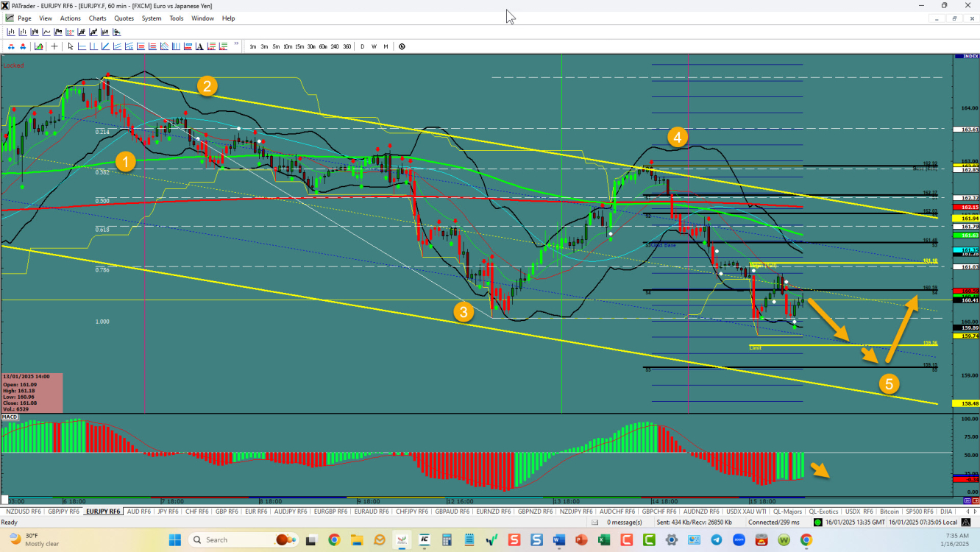This screenshot has height=552, width=980.
Task: Open the System menu
Action: click(x=152, y=18)
